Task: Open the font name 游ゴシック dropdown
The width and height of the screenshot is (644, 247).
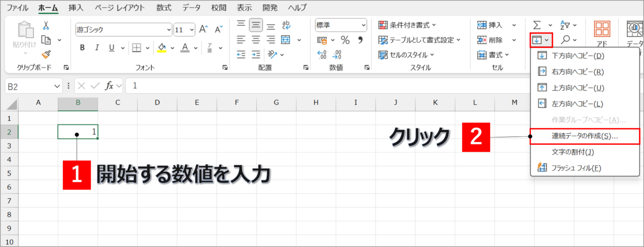Action: (x=169, y=30)
